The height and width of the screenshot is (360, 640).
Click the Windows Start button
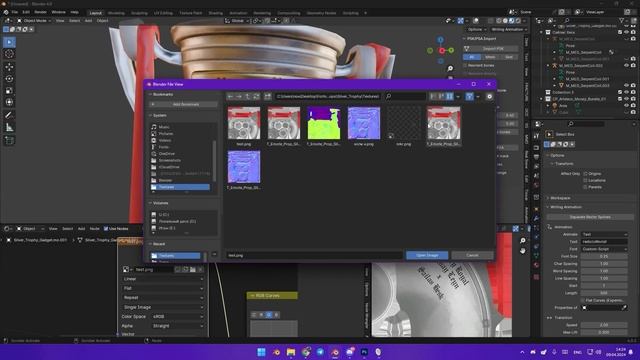point(261,352)
